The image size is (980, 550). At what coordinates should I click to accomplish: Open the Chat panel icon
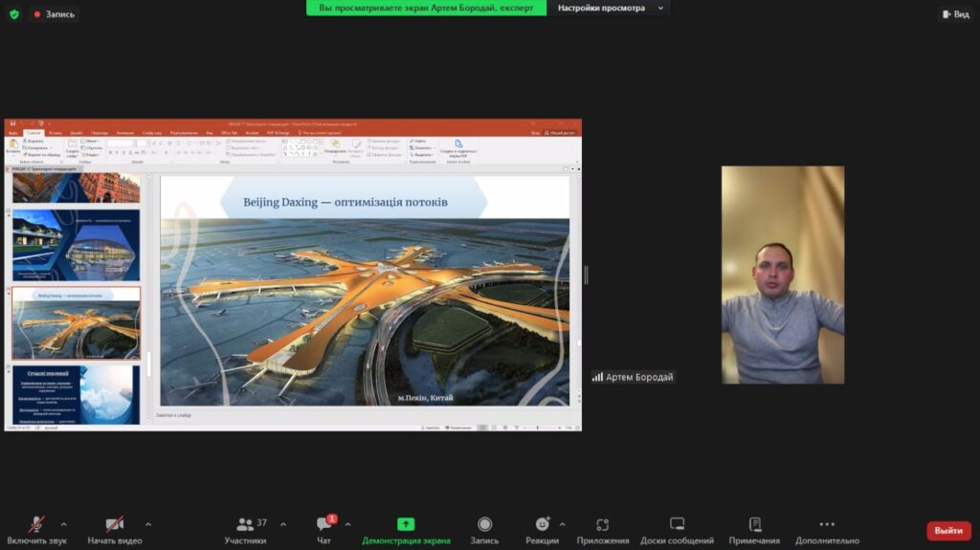click(323, 524)
